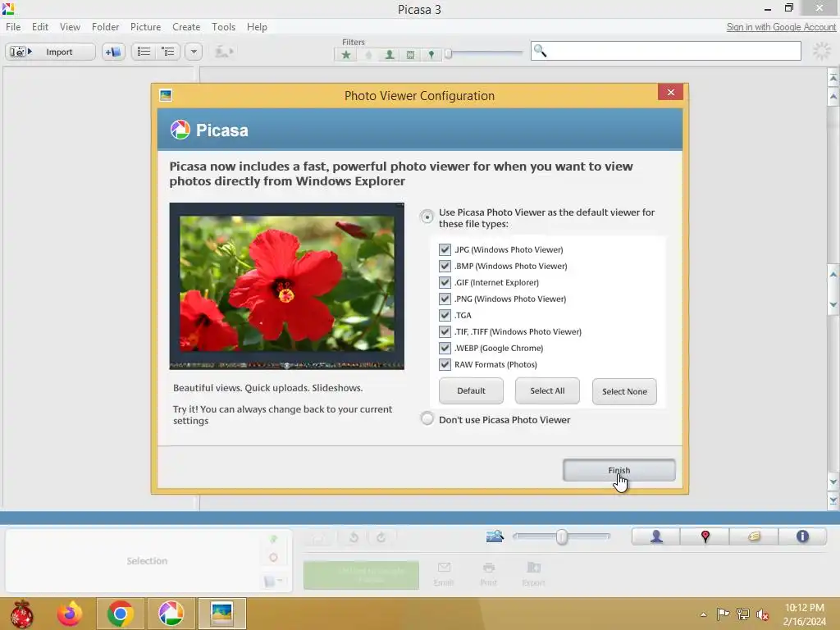This screenshot has width=840, height=630.
Task: Click the geotagged photos filter pin icon
Action: coord(431,55)
